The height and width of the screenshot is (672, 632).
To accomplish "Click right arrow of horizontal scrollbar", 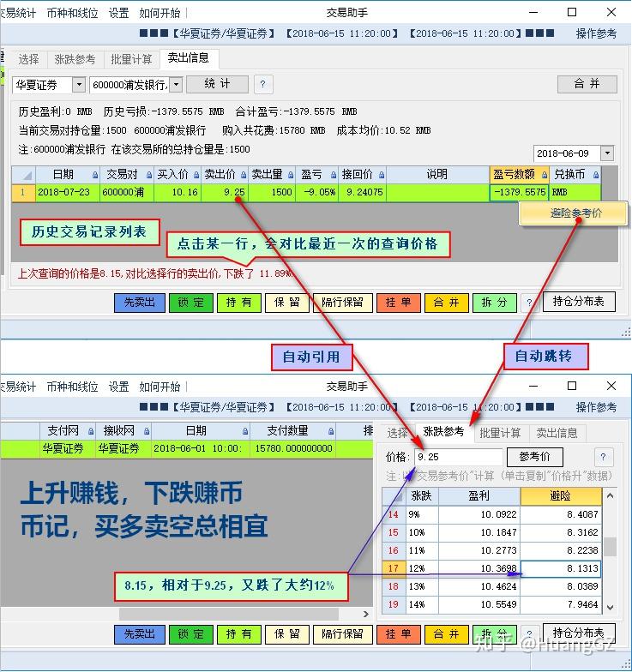I will tap(365, 614).
